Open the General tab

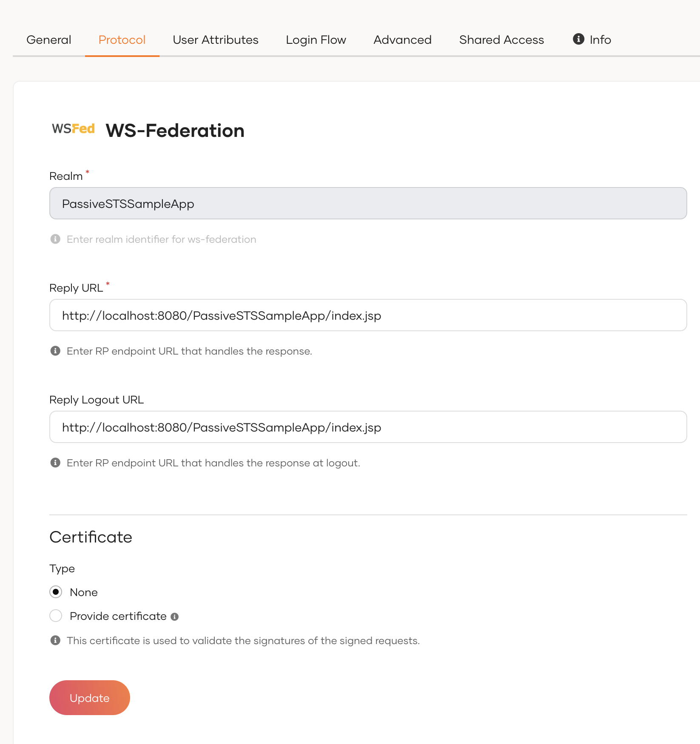tap(49, 40)
